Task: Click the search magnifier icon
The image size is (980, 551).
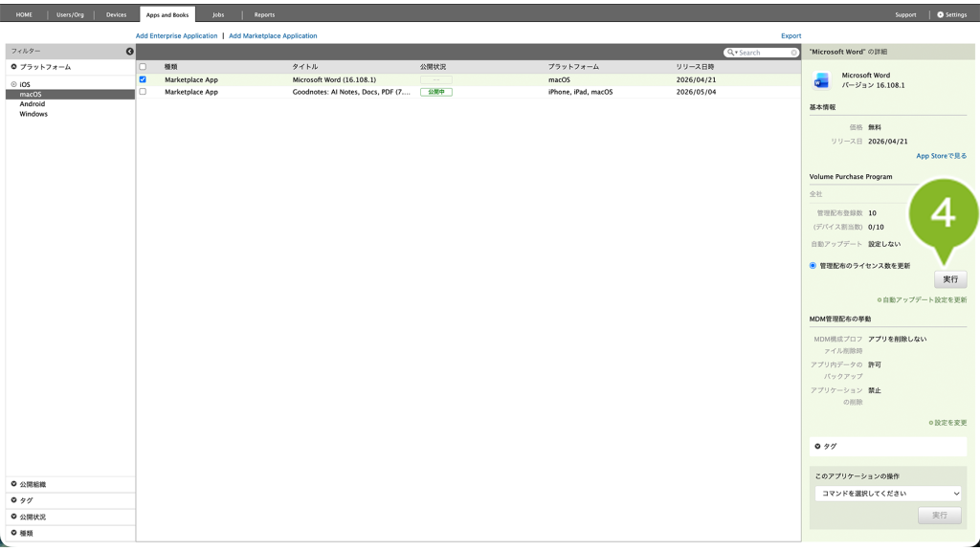Action: (x=731, y=53)
